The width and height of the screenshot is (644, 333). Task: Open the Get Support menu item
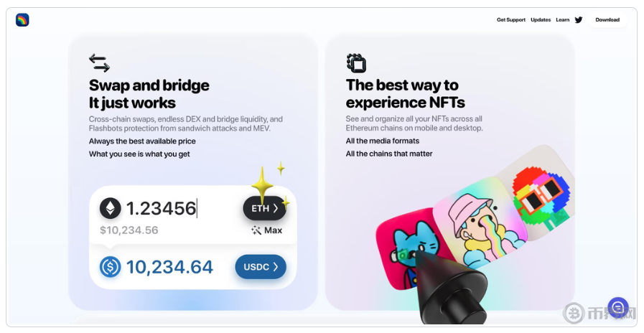click(511, 20)
